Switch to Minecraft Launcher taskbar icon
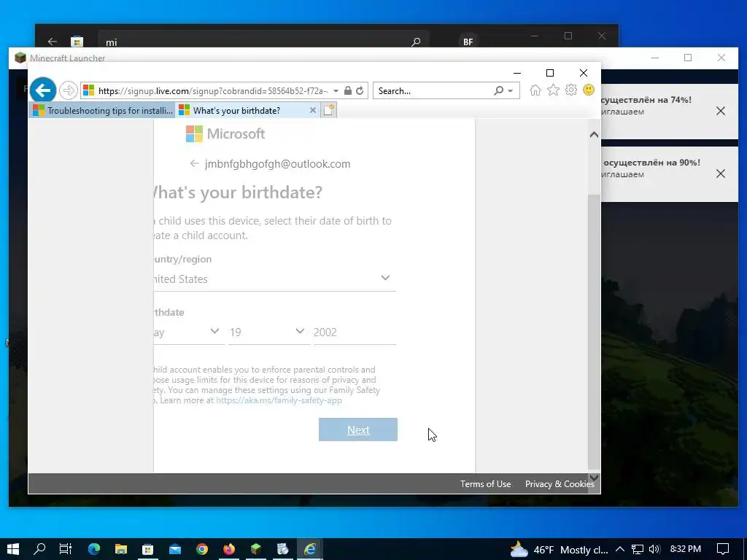Screen dimensions: 747x560 coord(256,549)
